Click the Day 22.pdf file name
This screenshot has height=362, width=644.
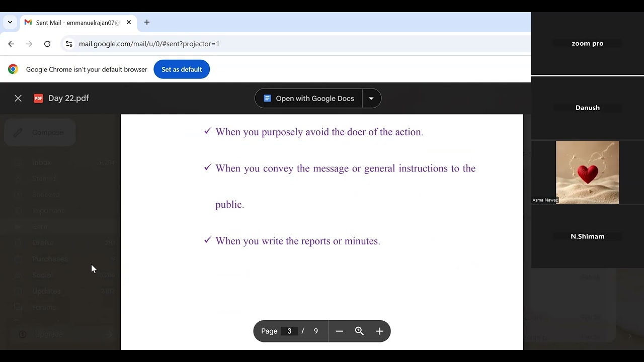[x=68, y=98]
